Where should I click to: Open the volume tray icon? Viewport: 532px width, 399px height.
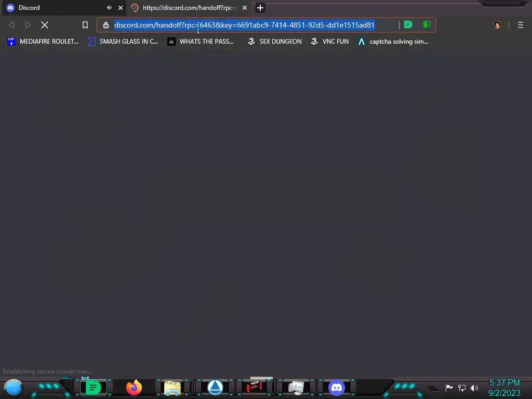(474, 388)
